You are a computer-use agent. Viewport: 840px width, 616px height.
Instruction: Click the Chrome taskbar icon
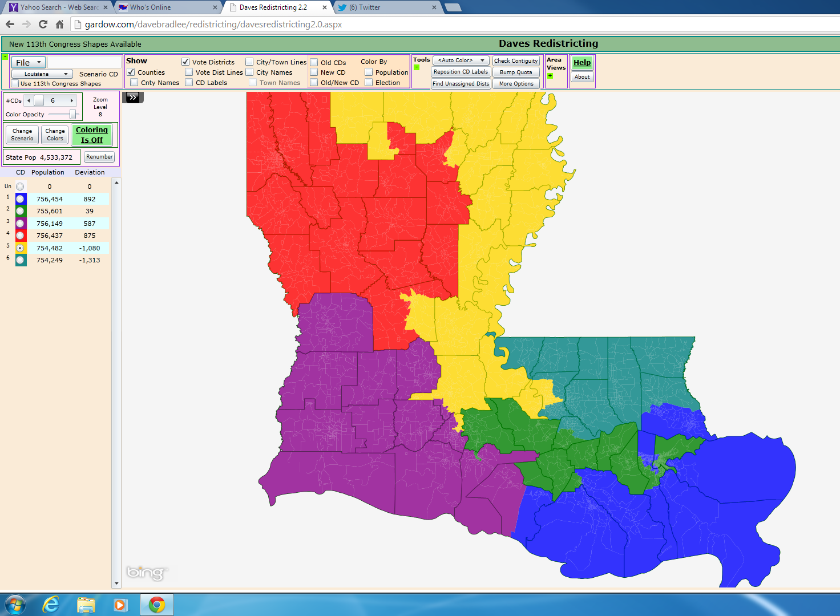tap(157, 605)
